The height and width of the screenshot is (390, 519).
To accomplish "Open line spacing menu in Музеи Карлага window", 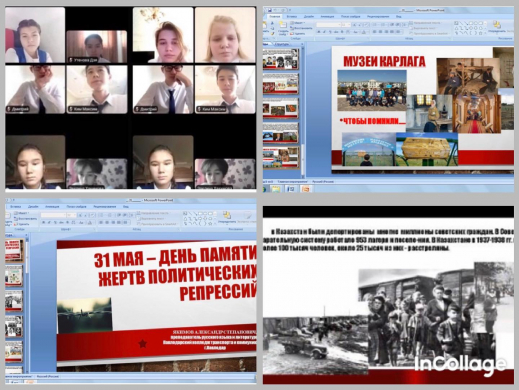I will pos(405,24).
